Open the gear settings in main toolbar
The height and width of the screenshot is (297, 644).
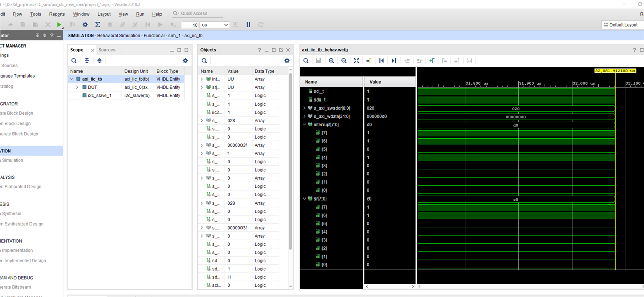pyautogui.click(x=85, y=25)
